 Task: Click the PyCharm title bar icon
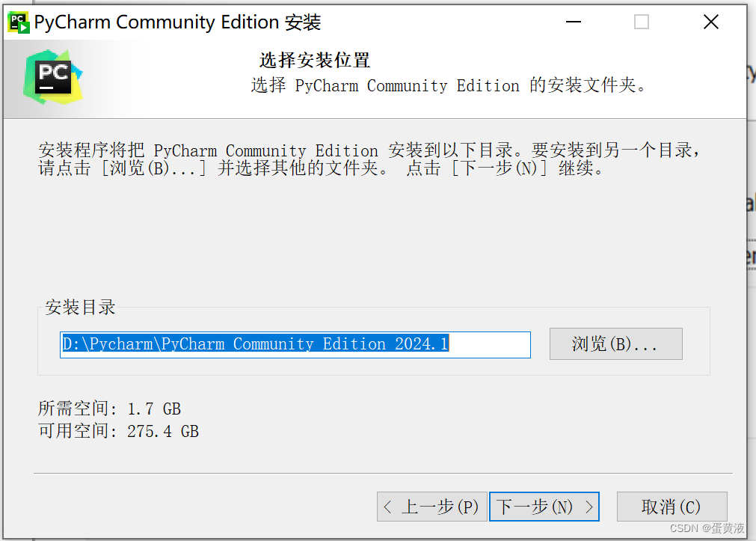tap(19, 22)
